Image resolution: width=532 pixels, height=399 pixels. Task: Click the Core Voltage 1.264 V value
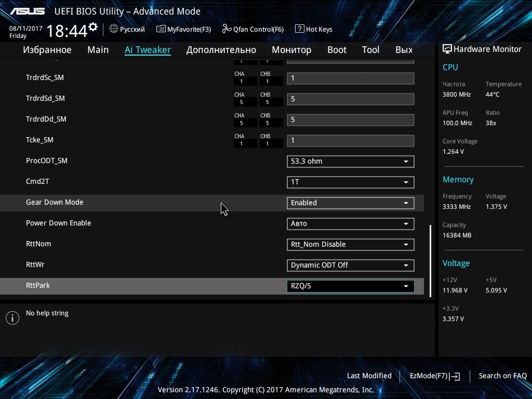pos(453,152)
